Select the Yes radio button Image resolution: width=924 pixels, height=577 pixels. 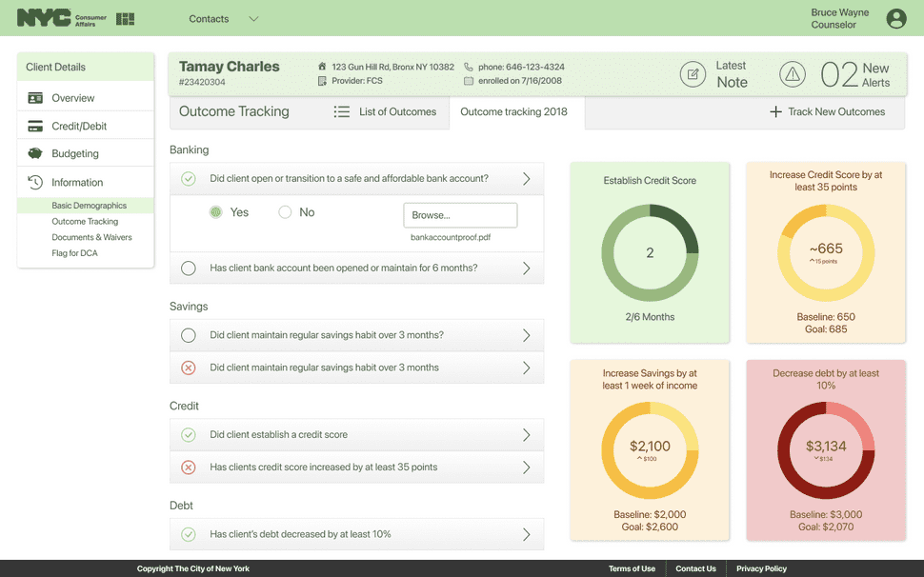(216, 212)
